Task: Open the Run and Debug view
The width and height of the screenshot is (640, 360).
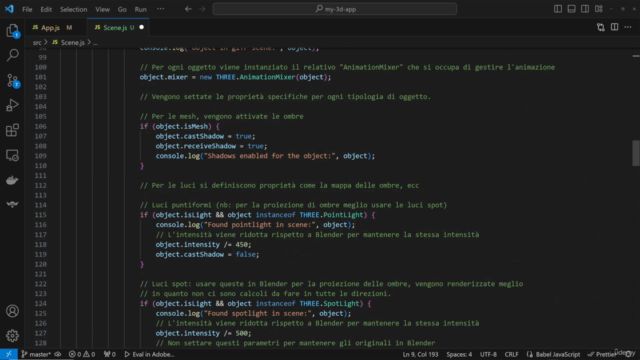Action: tap(12, 105)
